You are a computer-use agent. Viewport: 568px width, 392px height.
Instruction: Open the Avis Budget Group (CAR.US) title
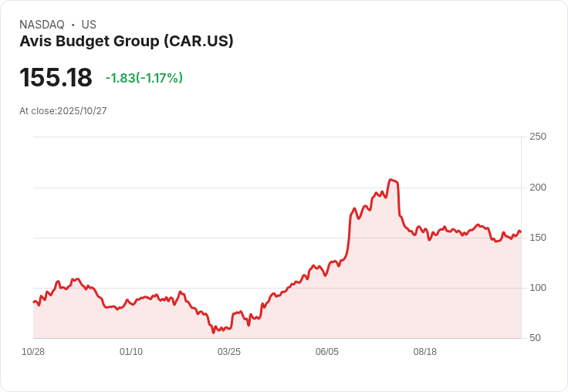[127, 41]
